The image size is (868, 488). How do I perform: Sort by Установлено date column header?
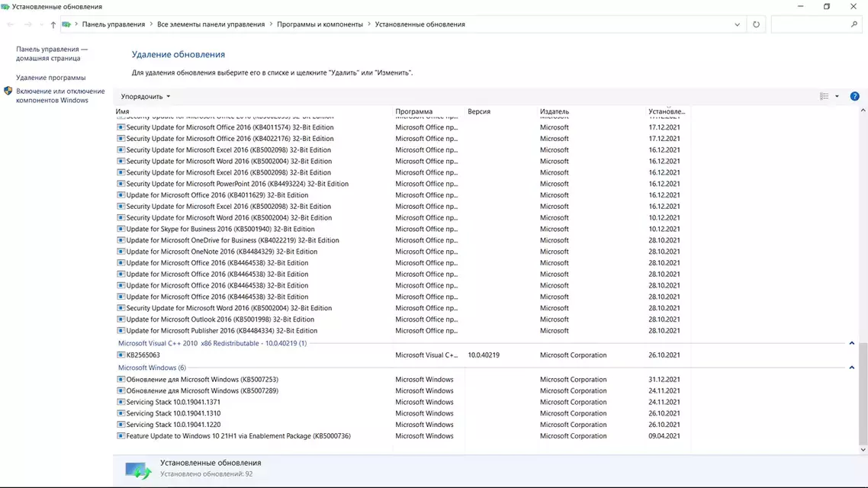[x=667, y=111]
